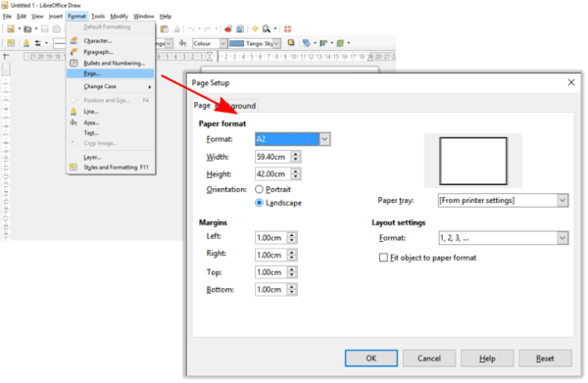The width and height of the screenshot is (588, 383).
Task: Click the Redo arrow icon
Action: (208, 28)
